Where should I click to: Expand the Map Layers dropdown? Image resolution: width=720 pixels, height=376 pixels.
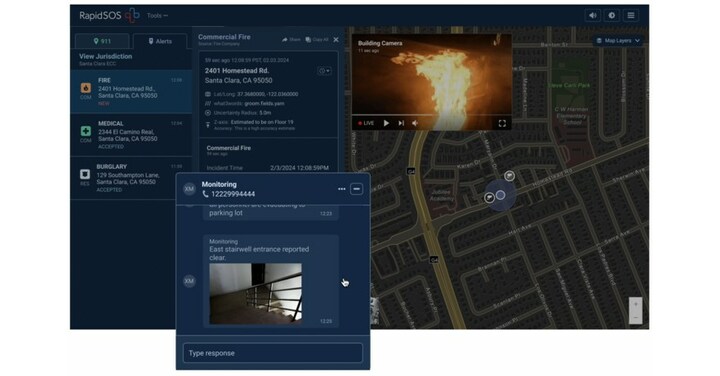pyautogui.click(x=619, y=40)
